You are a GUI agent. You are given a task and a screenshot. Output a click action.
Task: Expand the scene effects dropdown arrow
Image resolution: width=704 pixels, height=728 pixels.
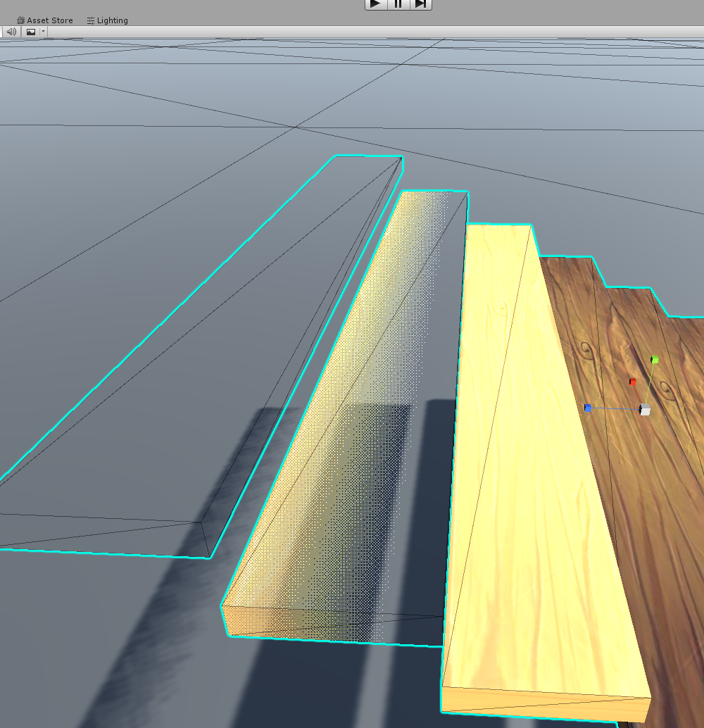pos(43,32)
